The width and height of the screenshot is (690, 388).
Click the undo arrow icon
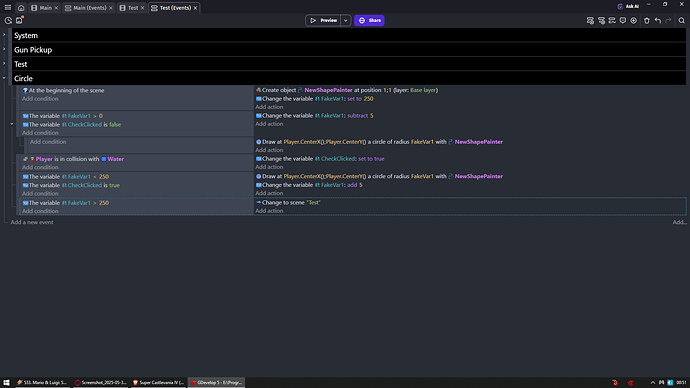pos(657,21)
